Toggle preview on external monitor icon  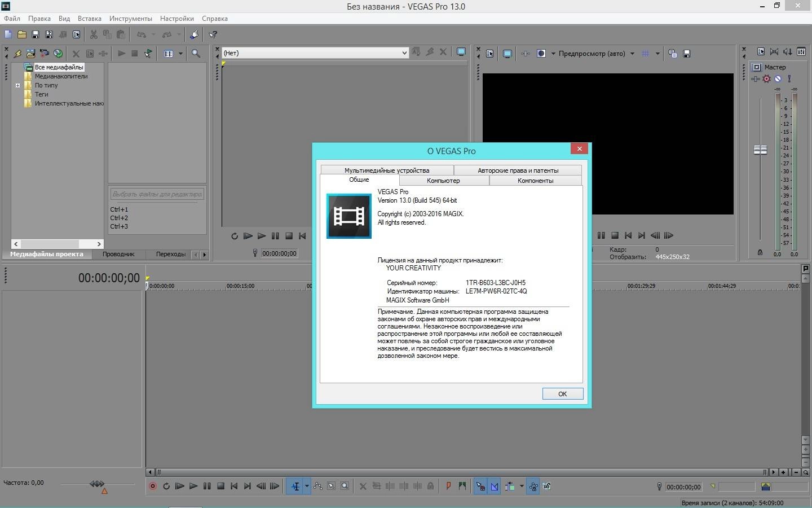coord(507,54)
